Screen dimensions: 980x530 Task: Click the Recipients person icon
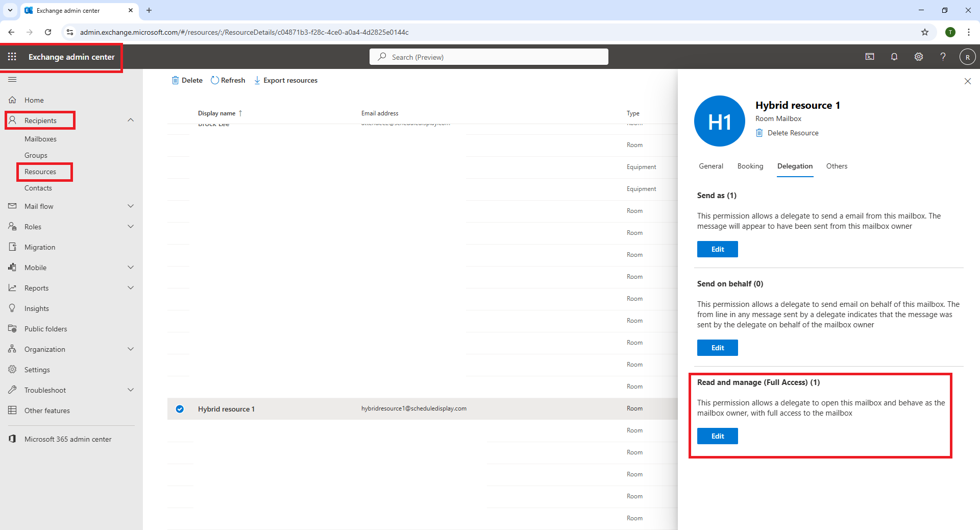tap(12, 120)
